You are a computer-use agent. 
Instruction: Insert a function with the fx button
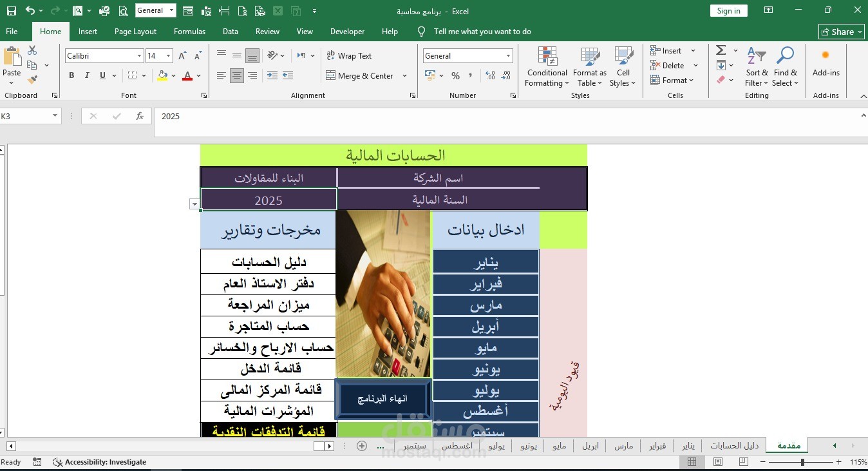[x=140, y=117]
